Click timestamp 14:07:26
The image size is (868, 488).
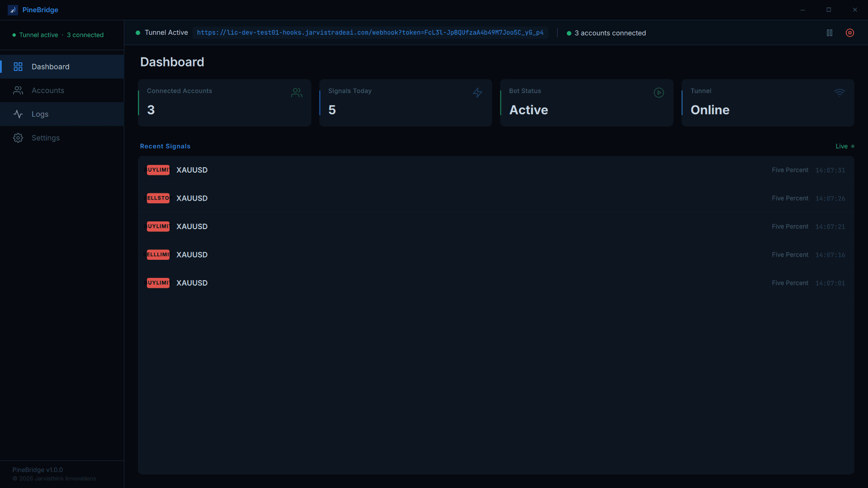(830, 198)
